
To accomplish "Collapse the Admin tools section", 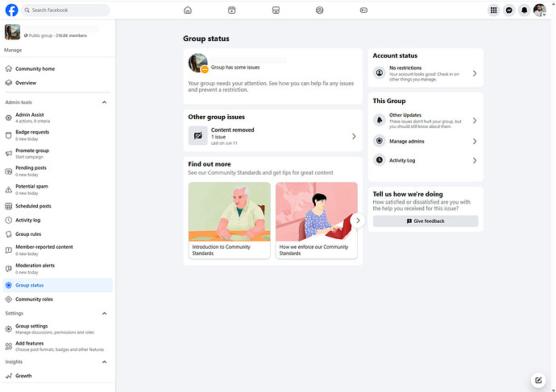I will (104, 102).
